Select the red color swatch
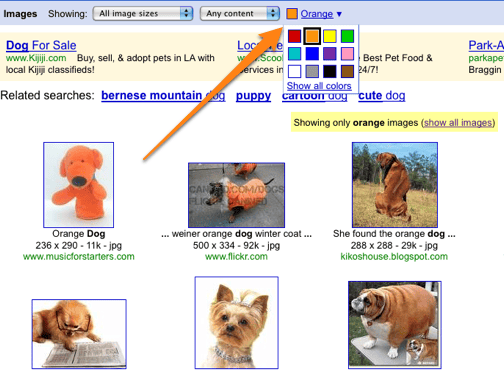Viewport: 504px width, 370px height. 294,36
